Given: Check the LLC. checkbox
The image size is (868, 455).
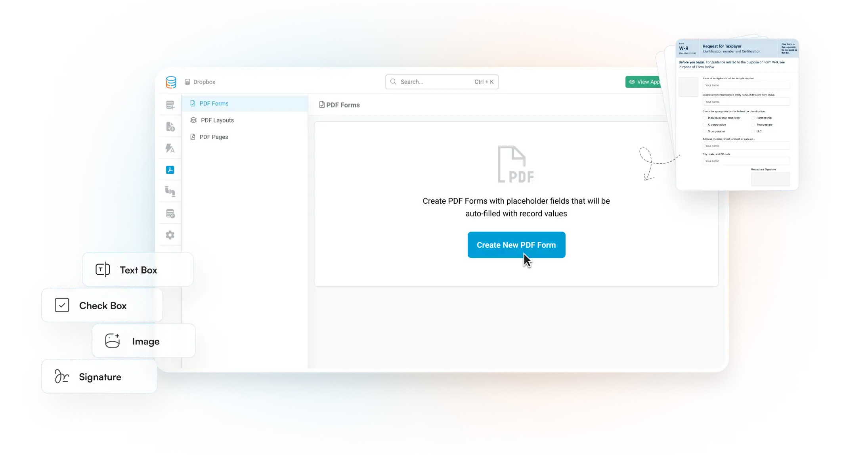Looking at the screenshot, I should (753, 132).
